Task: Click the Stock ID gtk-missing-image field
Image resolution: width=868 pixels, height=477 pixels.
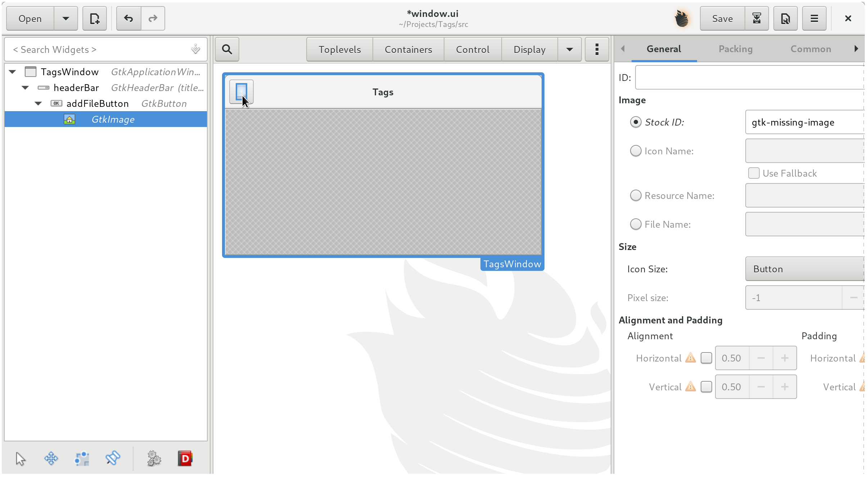Action: pyautogui.click(x=805, y=122)
